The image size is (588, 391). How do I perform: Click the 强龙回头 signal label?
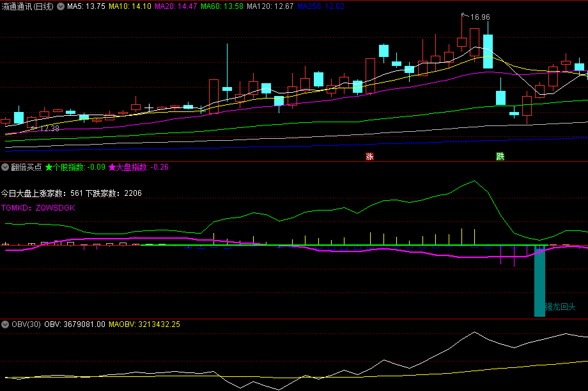click(560, 307)
